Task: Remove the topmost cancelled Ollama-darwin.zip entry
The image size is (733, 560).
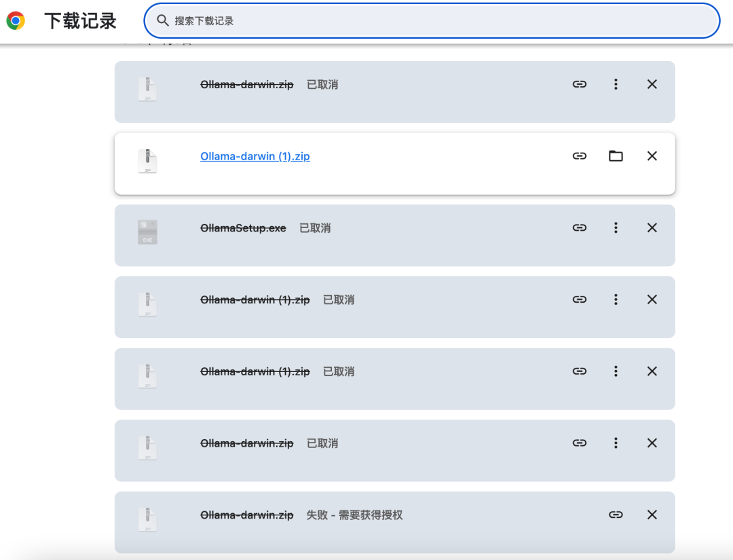Action: point(652,84)
